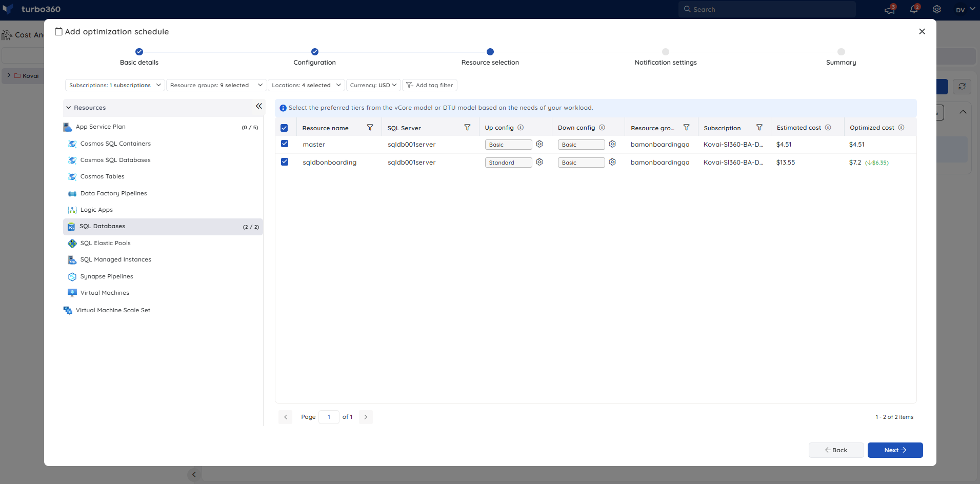Show Optimized cost info icon
Image resolution: width=980 pixels, height=484 pixels.
[901, 128]
